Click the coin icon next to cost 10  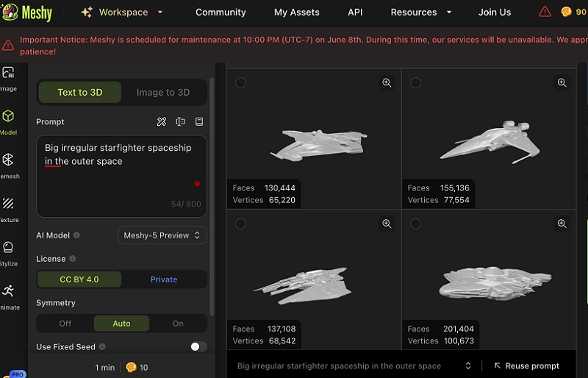[x=131, y=367]
